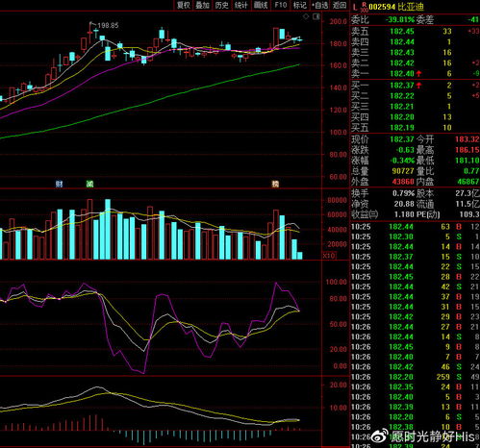Viewport: 480px width, 448px height.
Task: Click the 今开 183.32 value
Action: (467, 139)
